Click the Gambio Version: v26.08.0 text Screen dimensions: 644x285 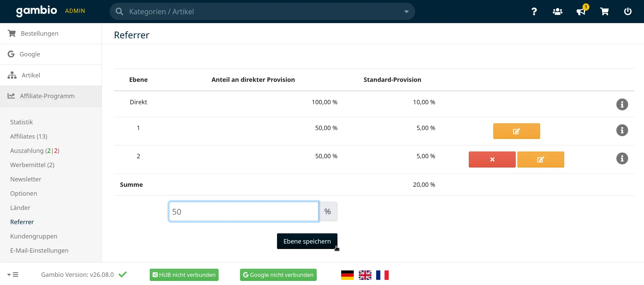[x=77, y=275]
